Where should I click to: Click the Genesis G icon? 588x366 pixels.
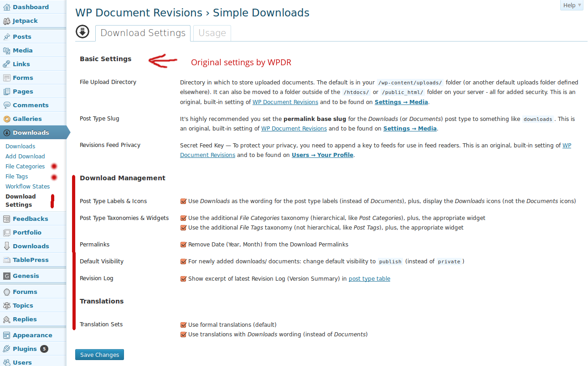click(7, 276)
